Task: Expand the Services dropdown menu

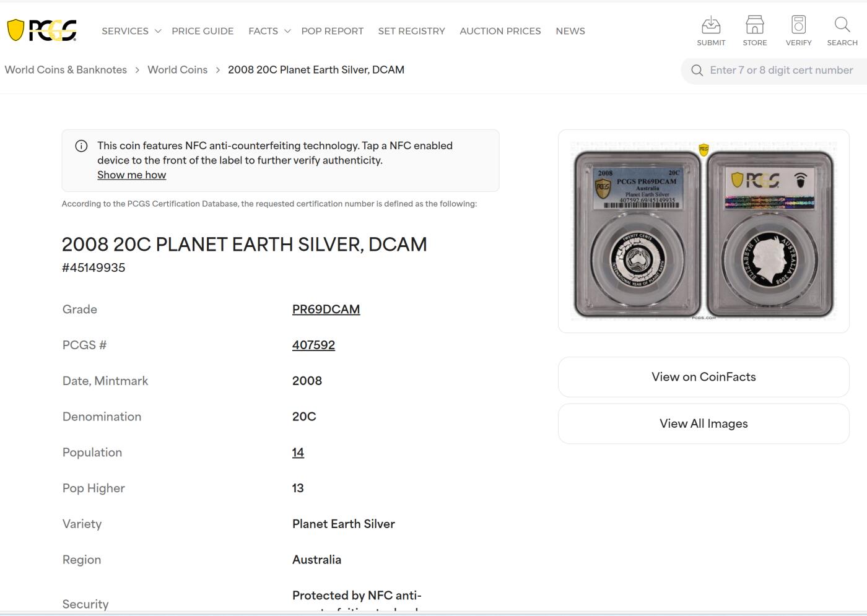Action: click(x=131, y=31)
